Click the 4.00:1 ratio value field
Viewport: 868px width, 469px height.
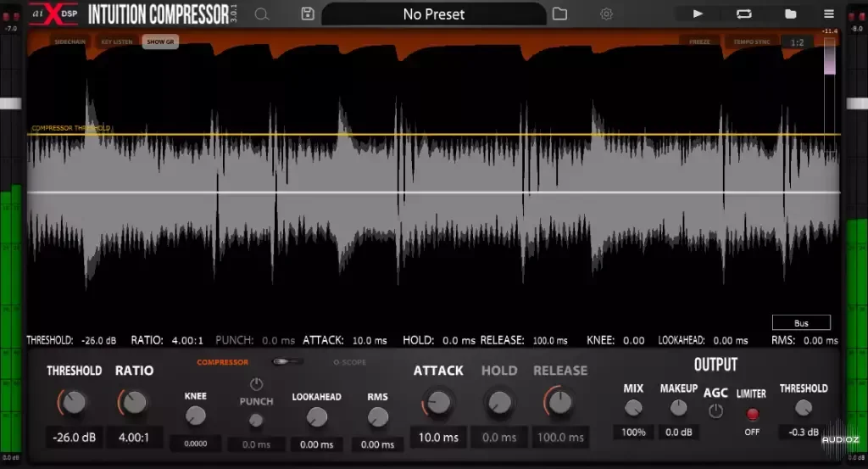pos(134,438)
